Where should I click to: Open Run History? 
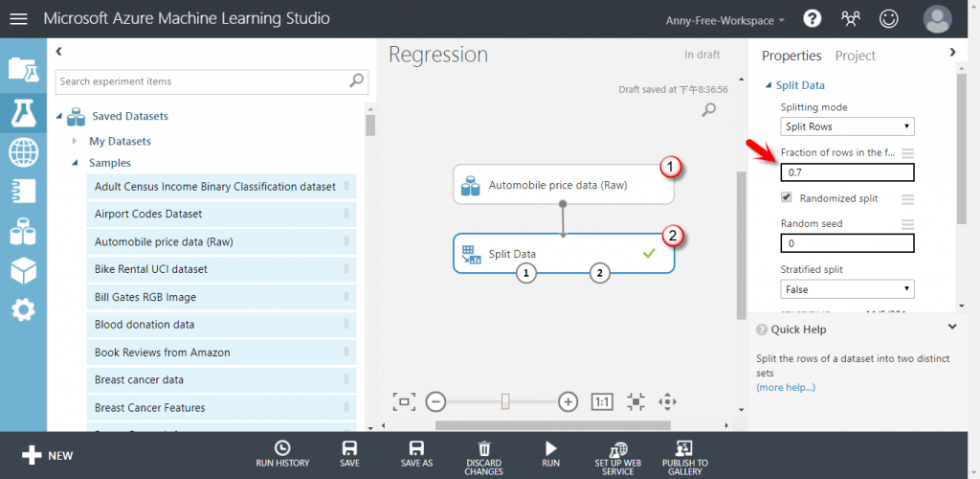282,455
